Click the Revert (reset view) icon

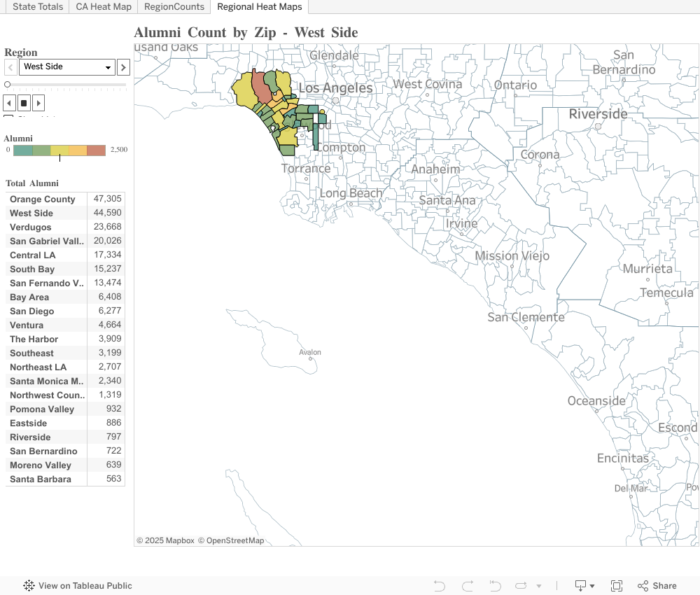tap(495, 586)
